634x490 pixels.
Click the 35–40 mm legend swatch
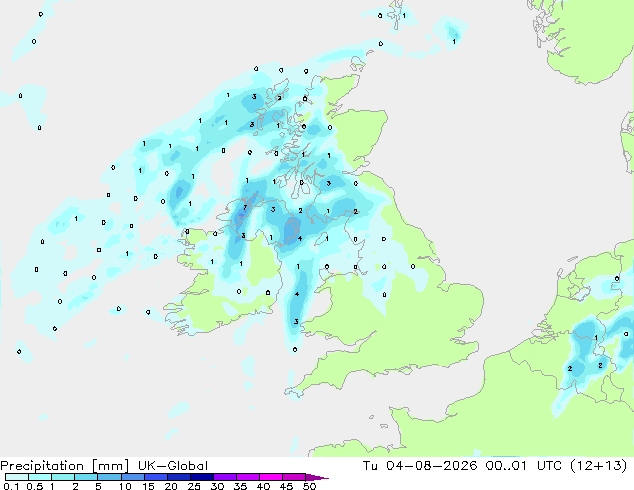[247, 477]
